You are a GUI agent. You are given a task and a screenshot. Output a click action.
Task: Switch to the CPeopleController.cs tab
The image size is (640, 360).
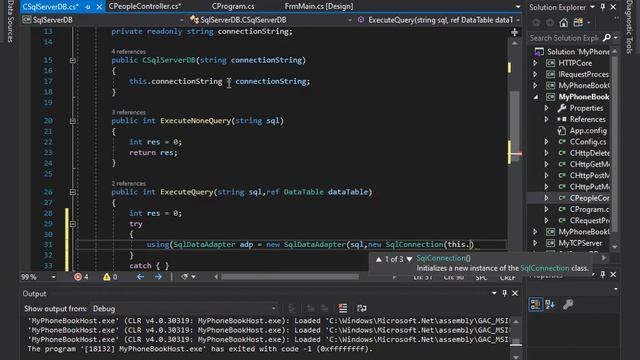coord(145,7)
